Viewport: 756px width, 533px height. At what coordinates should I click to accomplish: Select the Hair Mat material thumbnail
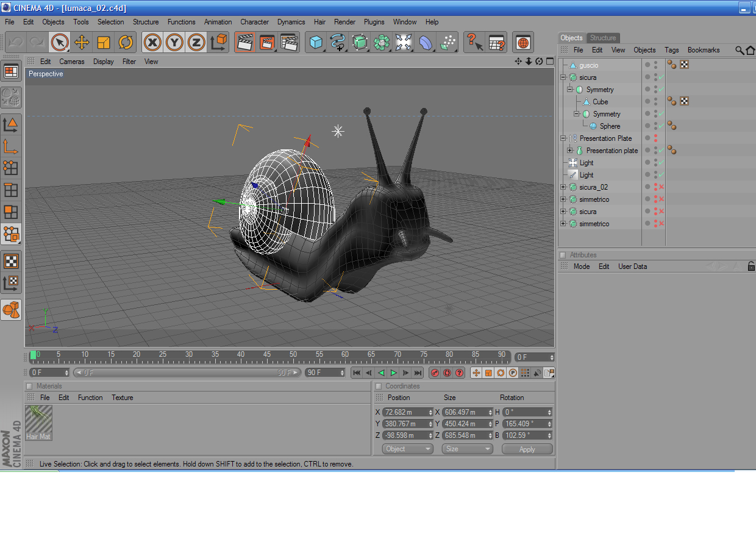point(38,423)
